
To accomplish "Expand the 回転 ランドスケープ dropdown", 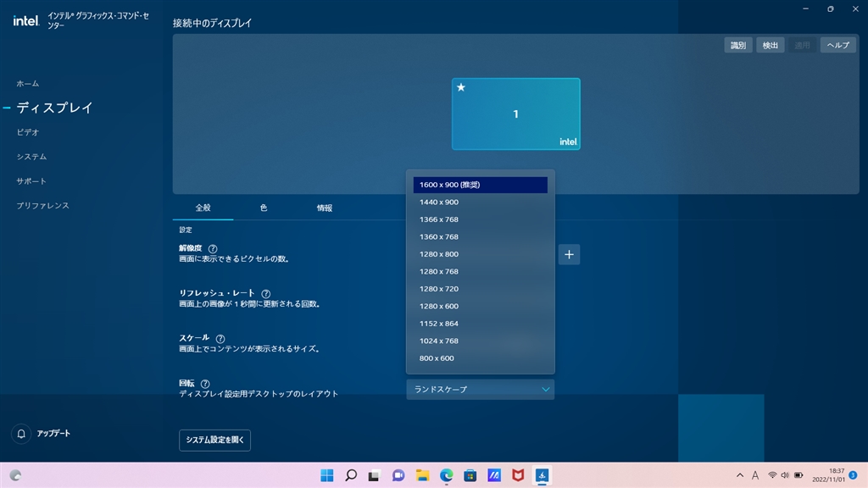I will [481, 390].
